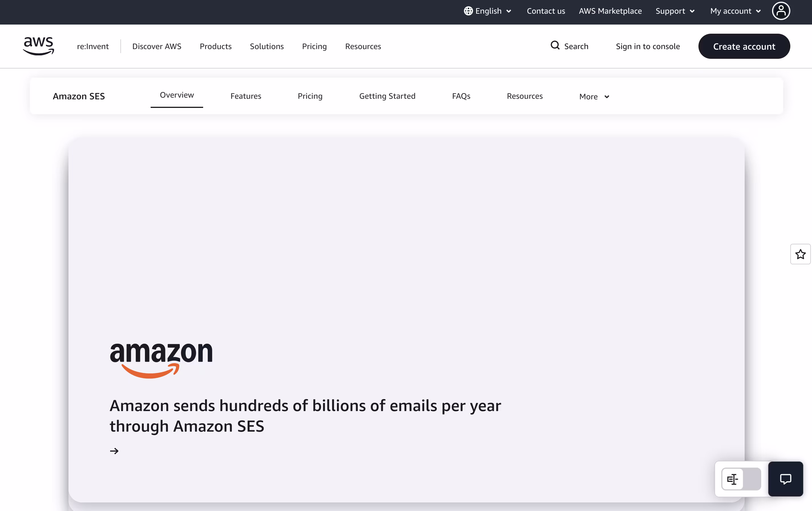This screenshot has height=511, width=812.
Task: Click the user account profile icon
Action: click(x=781, y=11)
